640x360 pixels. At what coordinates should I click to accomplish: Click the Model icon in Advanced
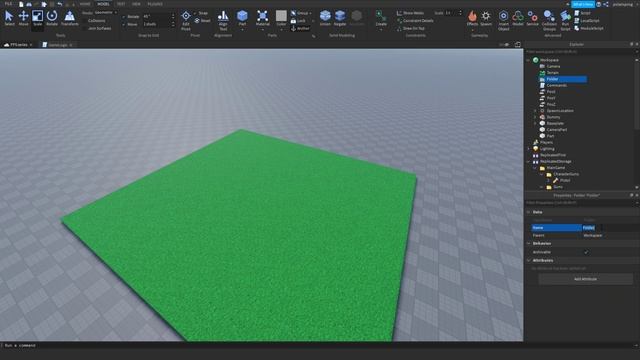pyautogui.click(x=518, y=18)
